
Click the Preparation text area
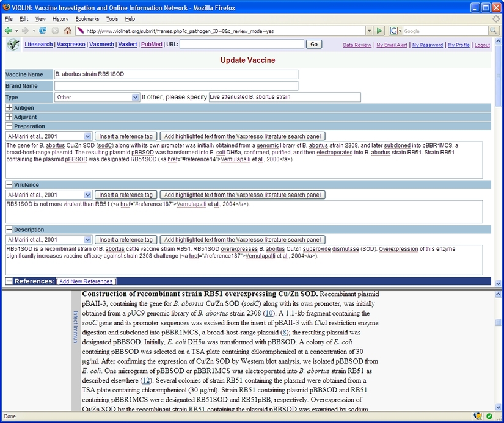(244, 160)
